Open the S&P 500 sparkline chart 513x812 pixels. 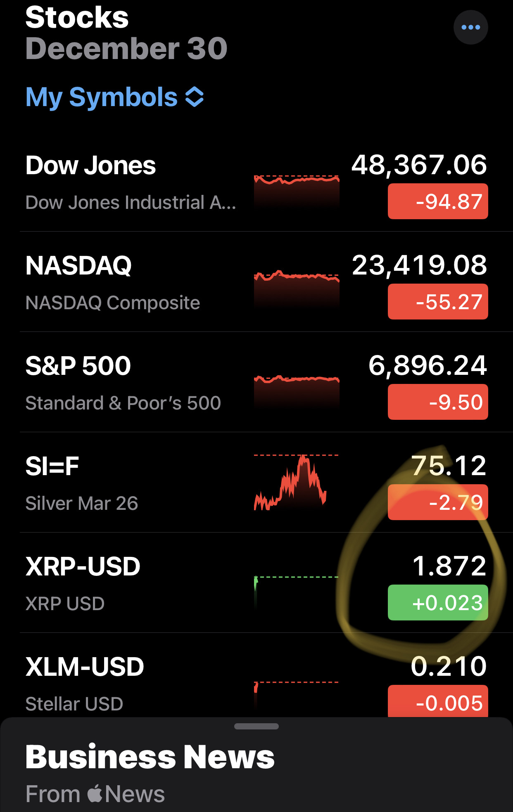(297, 391)
